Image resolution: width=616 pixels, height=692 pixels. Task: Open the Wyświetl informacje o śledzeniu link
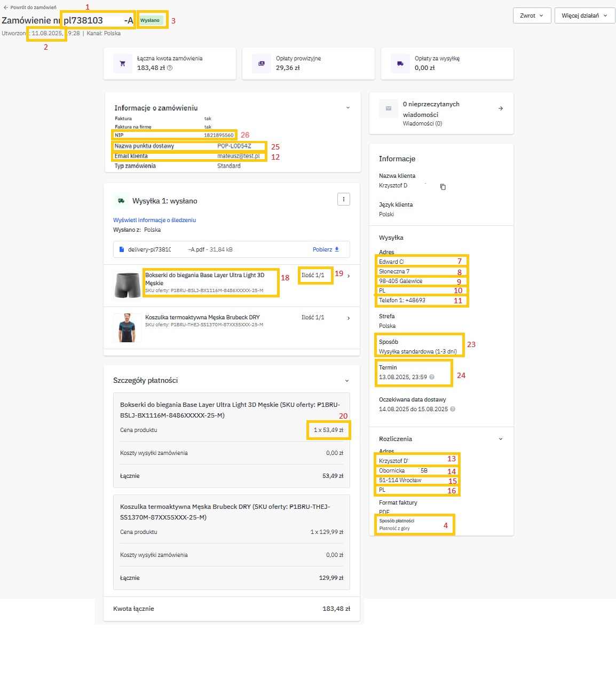(154, 220)
